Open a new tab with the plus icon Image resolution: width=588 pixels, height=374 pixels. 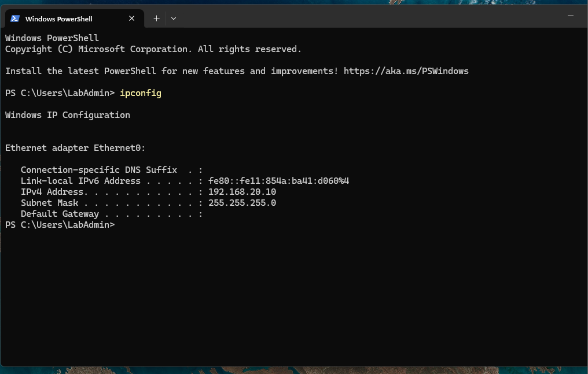click(x=156, y=18)
